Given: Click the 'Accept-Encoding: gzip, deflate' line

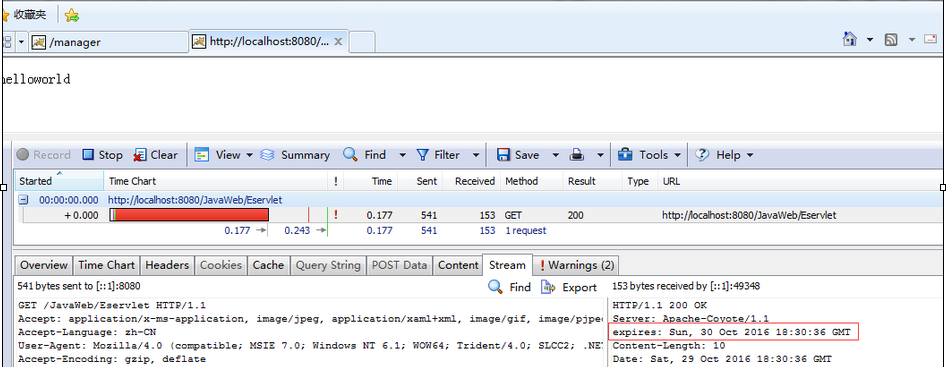Looking at the screenshot, I should click(112, 359).
